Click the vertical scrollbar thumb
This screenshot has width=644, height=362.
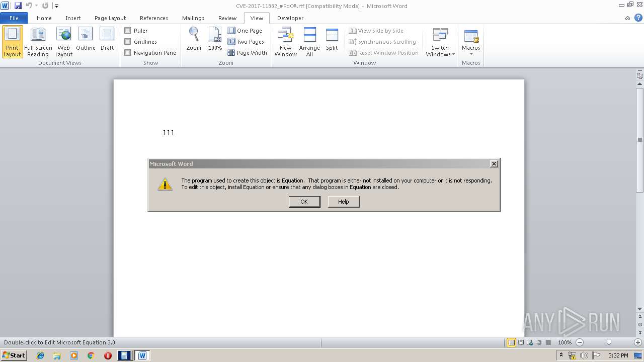640,140
